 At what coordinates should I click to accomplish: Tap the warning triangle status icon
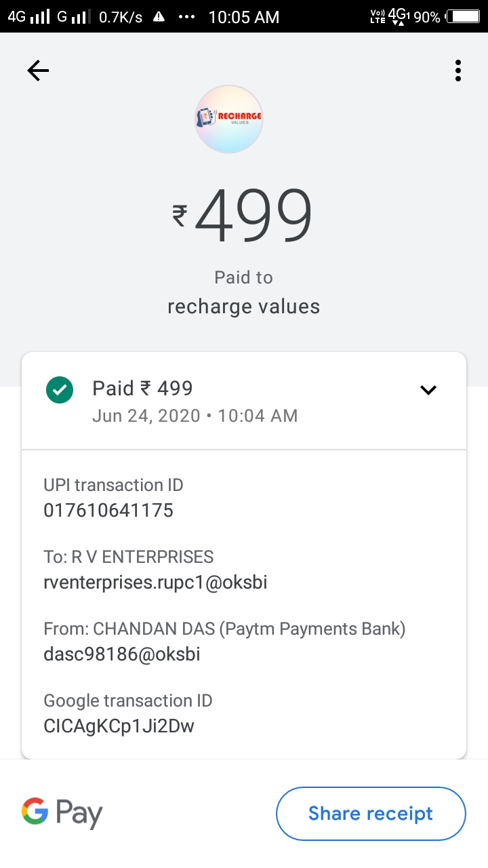[159, 17]
